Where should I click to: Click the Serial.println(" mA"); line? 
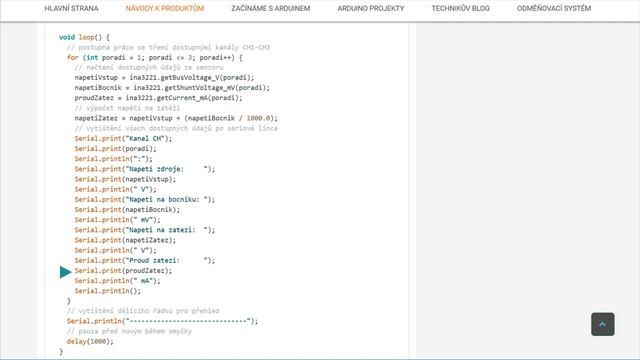[118, 281]
